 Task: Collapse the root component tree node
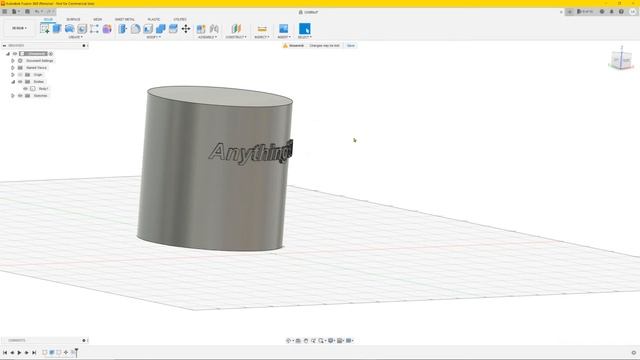click(x=8, y=53)
